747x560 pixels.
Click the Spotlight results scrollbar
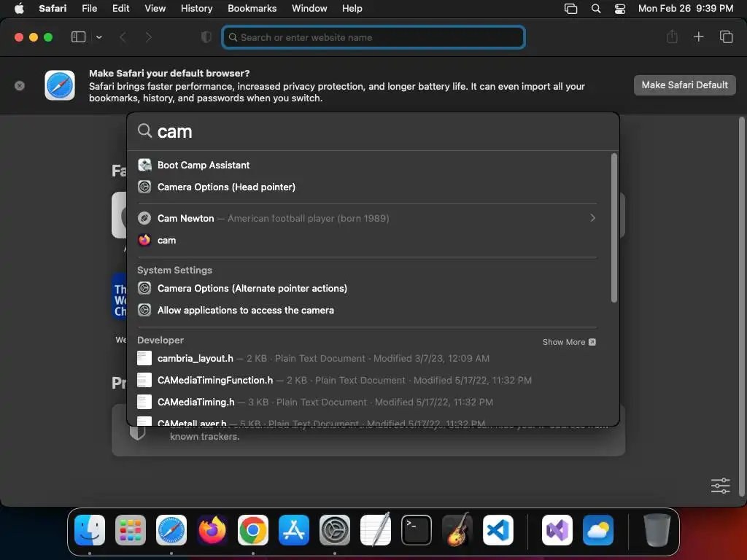coord(614,227)
